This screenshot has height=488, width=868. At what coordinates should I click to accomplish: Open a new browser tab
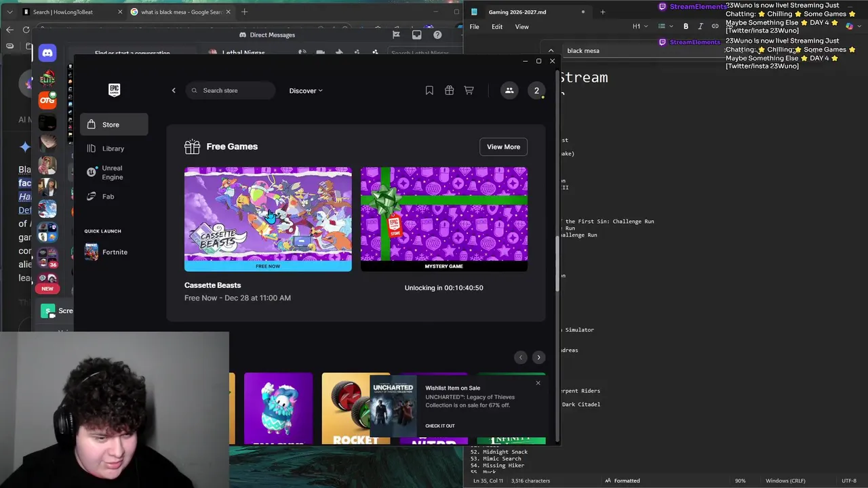pyautogui.click(x=245, y=12)
